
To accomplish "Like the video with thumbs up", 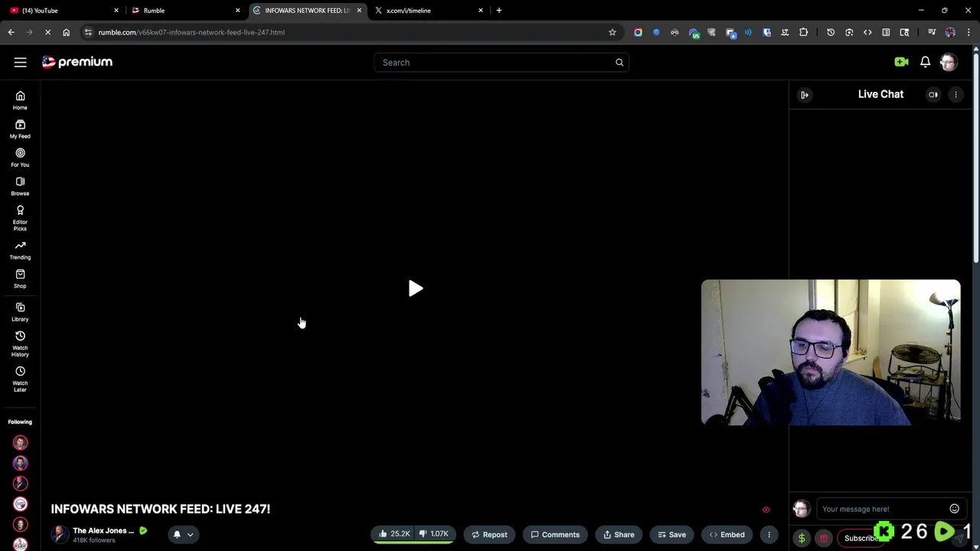I will (394, 534).
